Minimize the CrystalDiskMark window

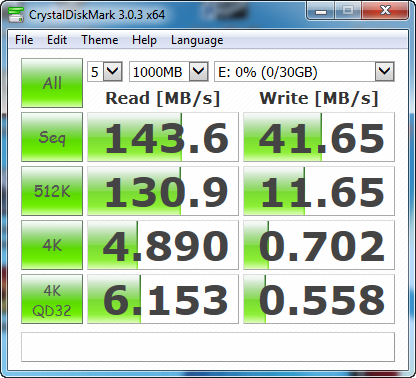click(321, 11)
